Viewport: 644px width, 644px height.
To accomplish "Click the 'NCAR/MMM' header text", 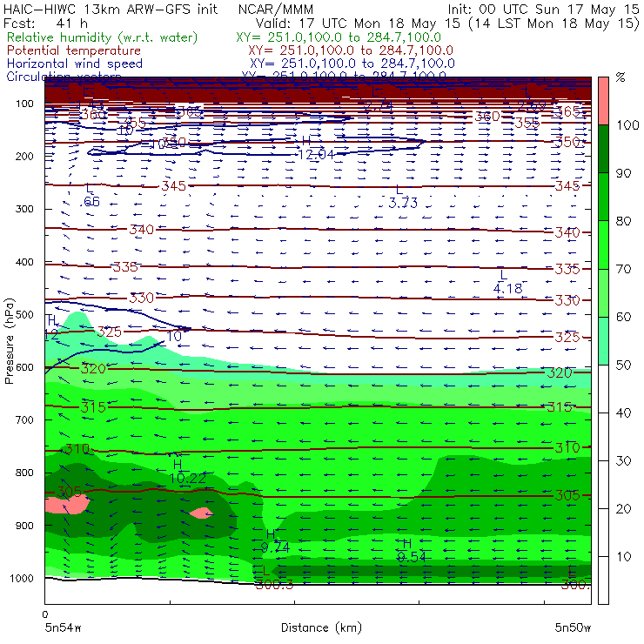I will tap(276, 9).
